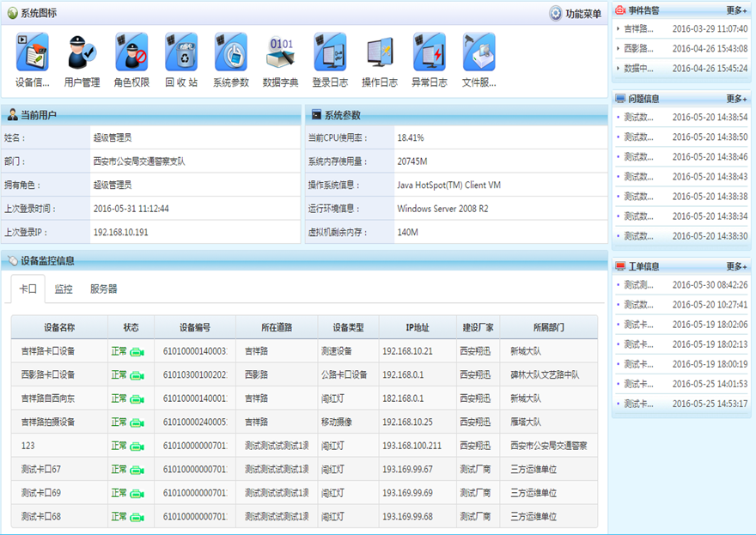
Task: Expand 更多+ in 问题信息 panel
Action: [736, 99]
